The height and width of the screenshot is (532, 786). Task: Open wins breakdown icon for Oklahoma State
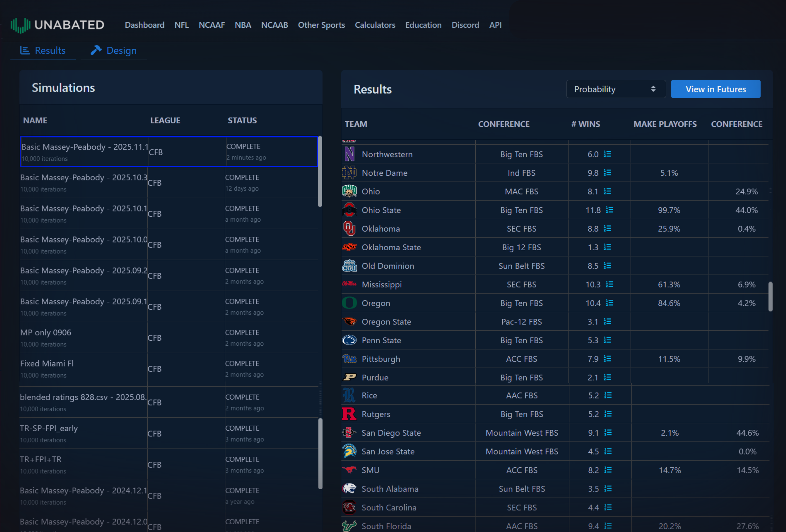(607, 247)
